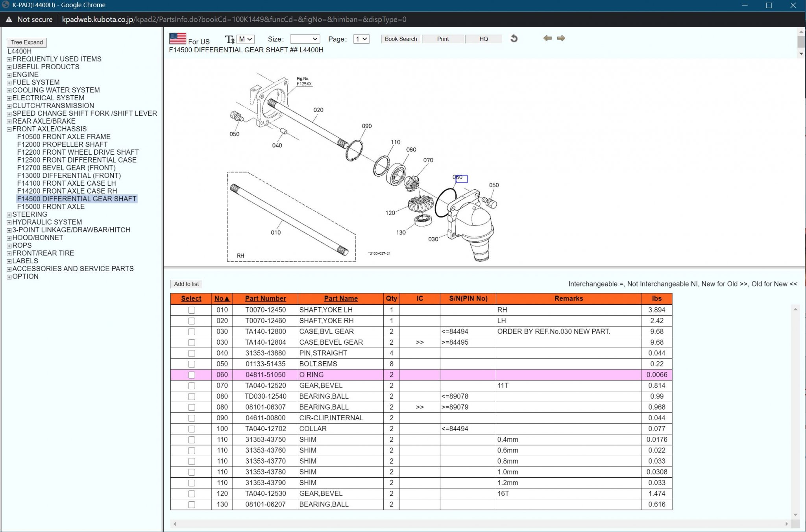Viewport: 806px width, 532px height.
Task: Check the box for SHAFT,YOKE RH row
Action: pos(191,321)
